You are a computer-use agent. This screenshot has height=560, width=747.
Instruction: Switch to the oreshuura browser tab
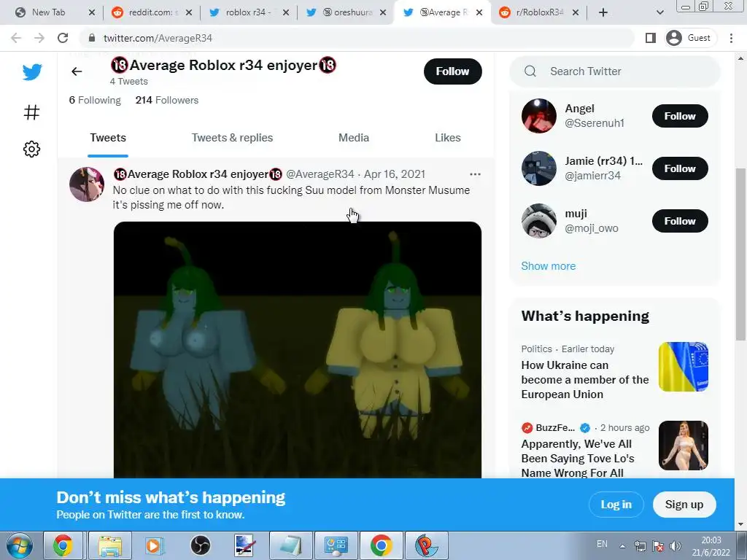click(345, 12)
